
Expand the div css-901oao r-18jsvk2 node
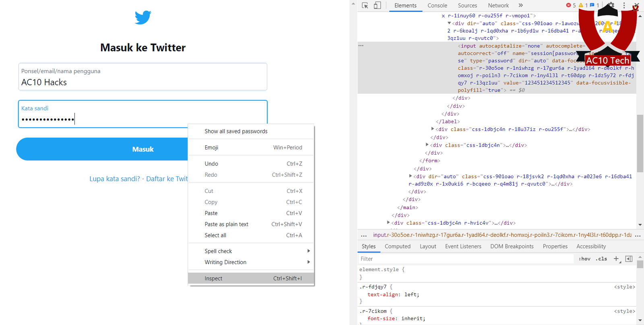click(x=411, y=176)
